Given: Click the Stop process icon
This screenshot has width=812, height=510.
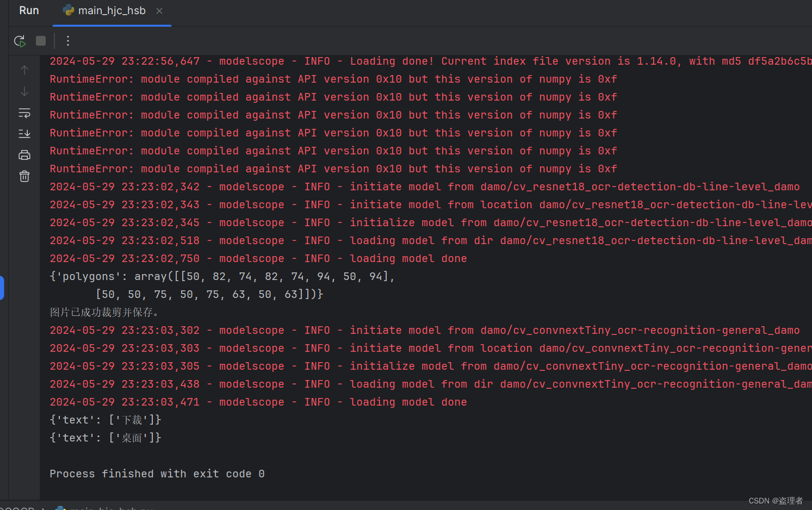Looking at the screenshot, I should [x=40, y=41].
